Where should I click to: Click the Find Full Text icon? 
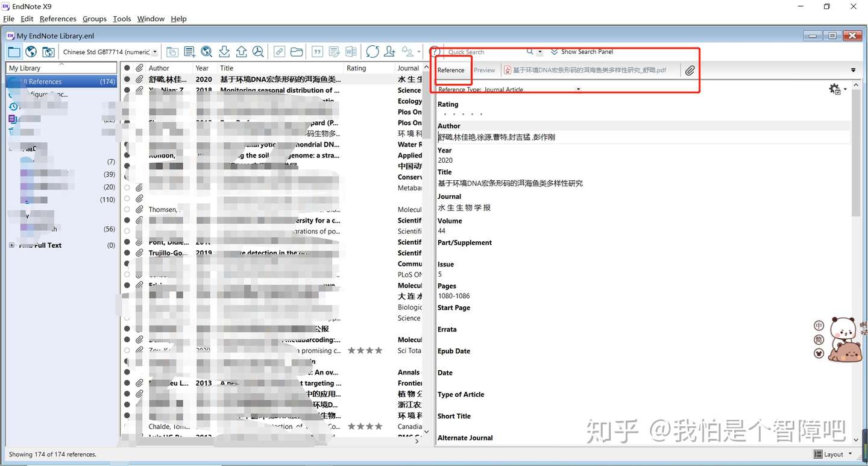258,52
